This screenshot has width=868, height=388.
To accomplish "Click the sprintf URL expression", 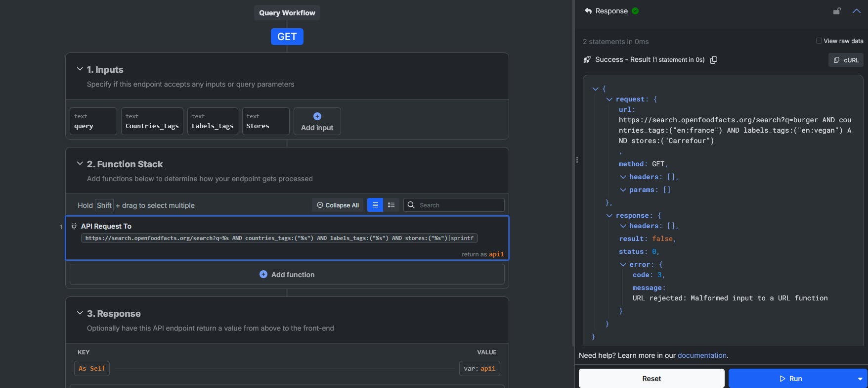I will click(x=279, y=238).
